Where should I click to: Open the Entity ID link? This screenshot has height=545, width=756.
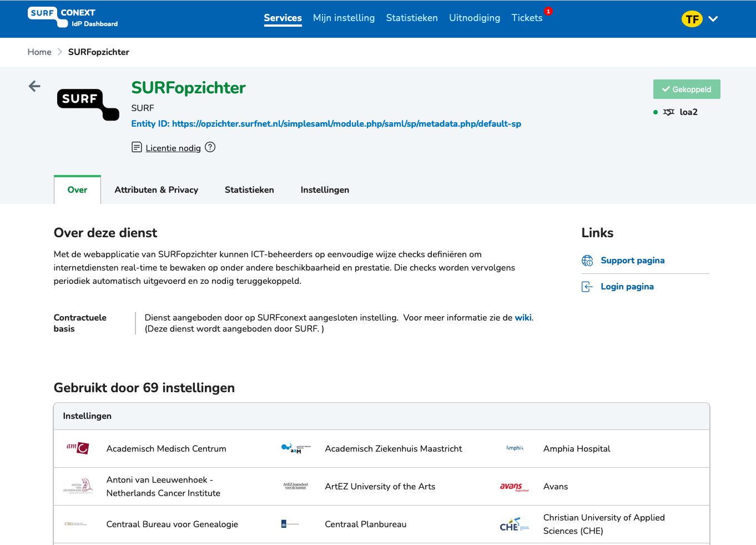click(326, 124)
